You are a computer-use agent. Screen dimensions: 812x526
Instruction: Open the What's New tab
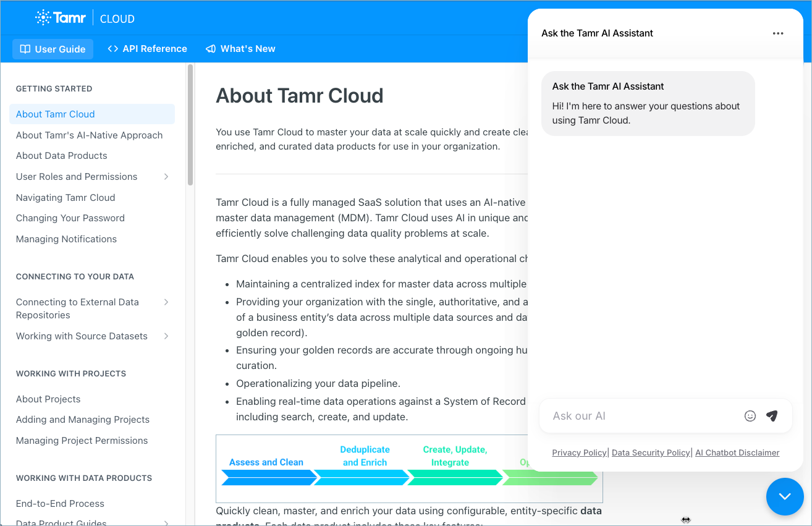240,49
